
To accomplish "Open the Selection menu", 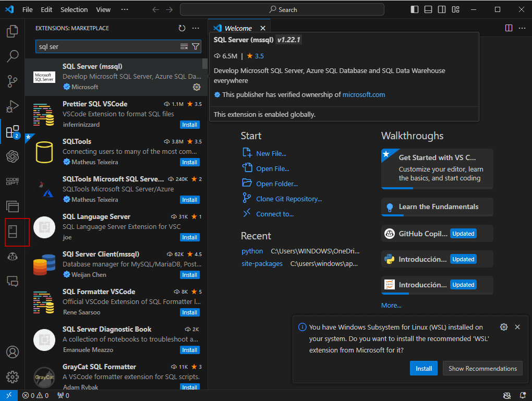I will (74, 9).
